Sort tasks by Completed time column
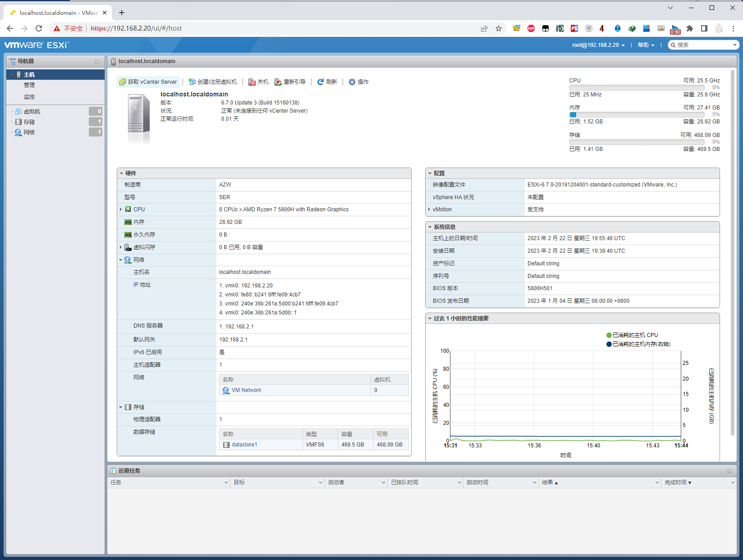Image resolution: width=743 pixels, height=560 pixels. (699, 483)
